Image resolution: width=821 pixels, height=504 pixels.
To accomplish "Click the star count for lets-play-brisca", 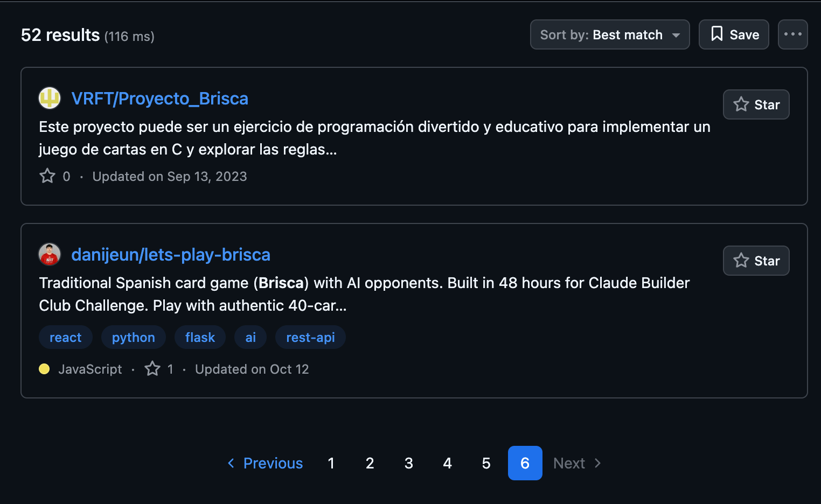I will coord(170,369).
